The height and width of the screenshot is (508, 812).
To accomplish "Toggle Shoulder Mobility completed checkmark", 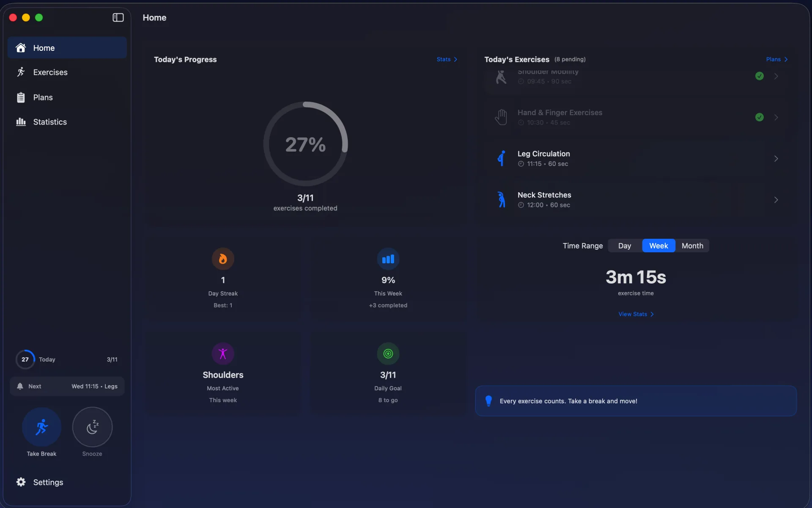I will pos(759,76).
